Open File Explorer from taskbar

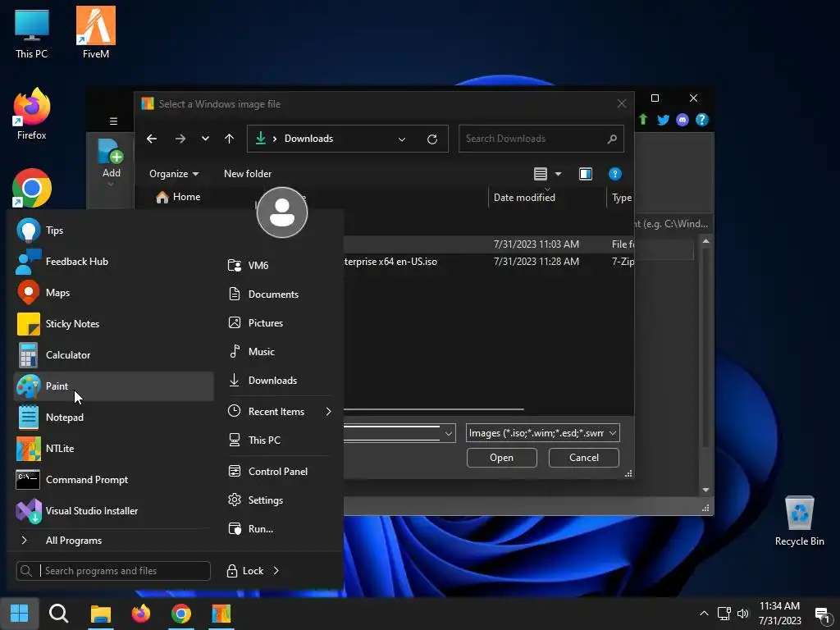click(100, 614)
